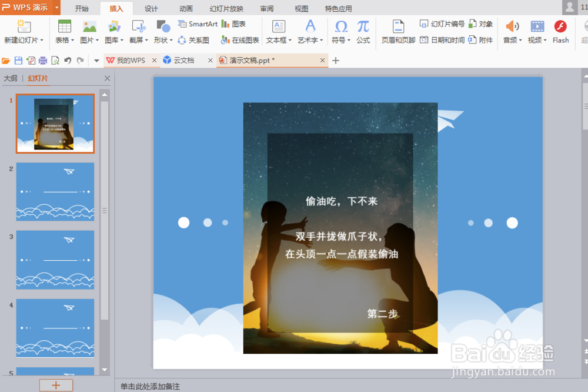Click the export to PDF icon
588x392 pixels.
tap(31, 61)
